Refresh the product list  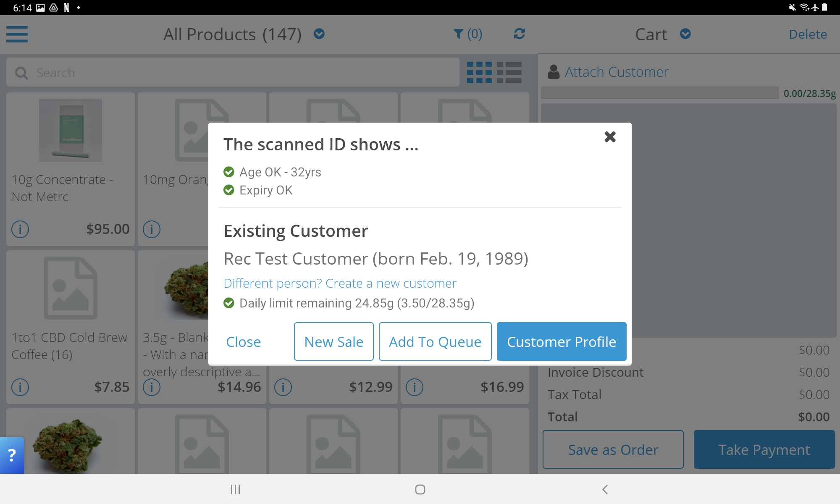point(520,34)
